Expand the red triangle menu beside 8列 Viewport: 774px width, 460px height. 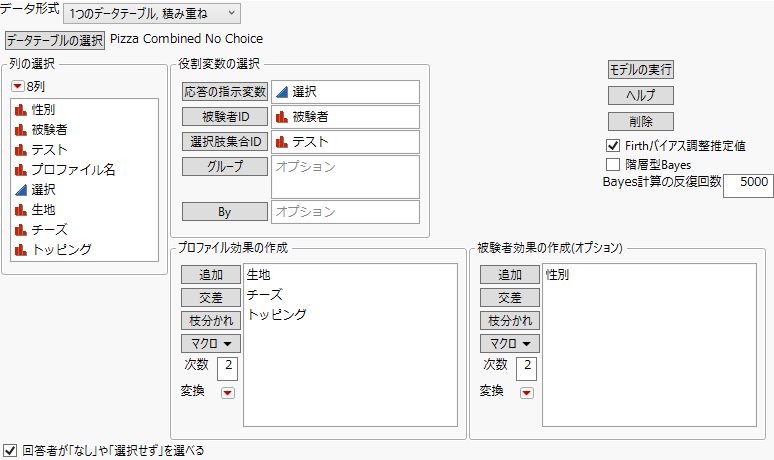coord(17,87)
